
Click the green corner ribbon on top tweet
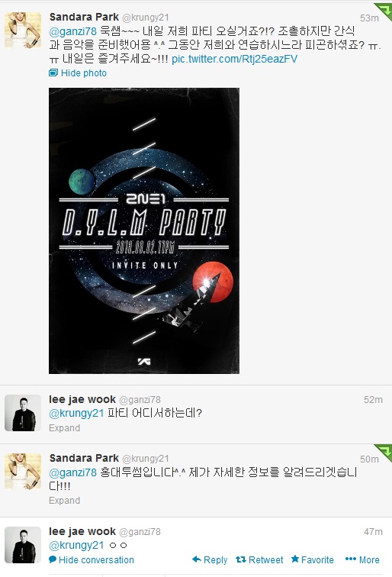point(384,11)
